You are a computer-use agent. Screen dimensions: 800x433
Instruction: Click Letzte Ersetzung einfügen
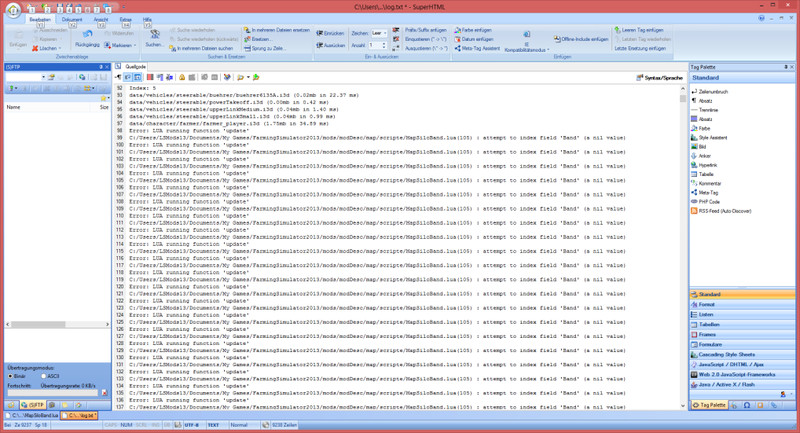click(x=640, y=48)
